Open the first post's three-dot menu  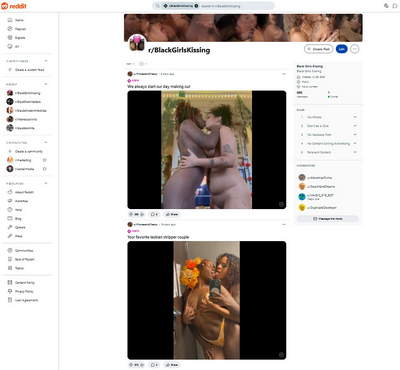[284, 74]
